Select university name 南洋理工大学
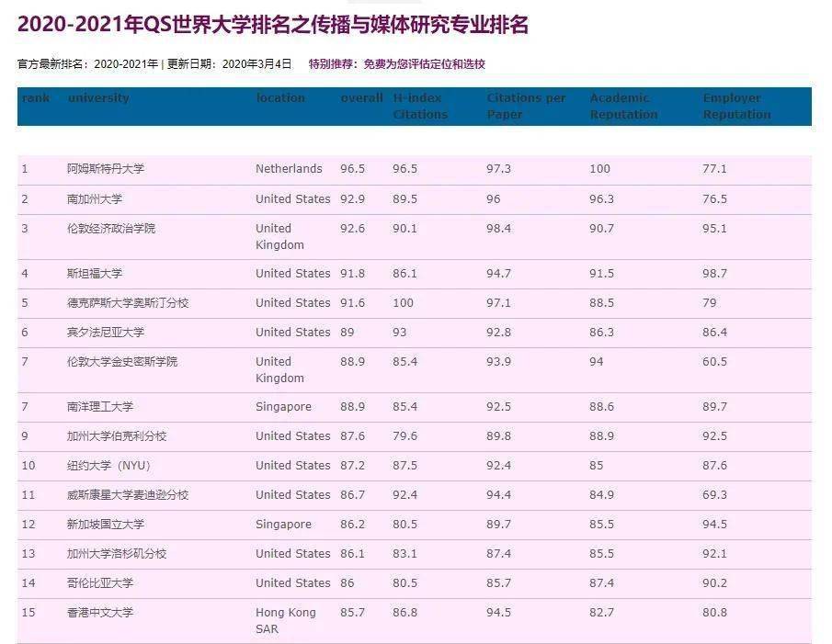Screen dimensions: 832x644 coord(100,407)
